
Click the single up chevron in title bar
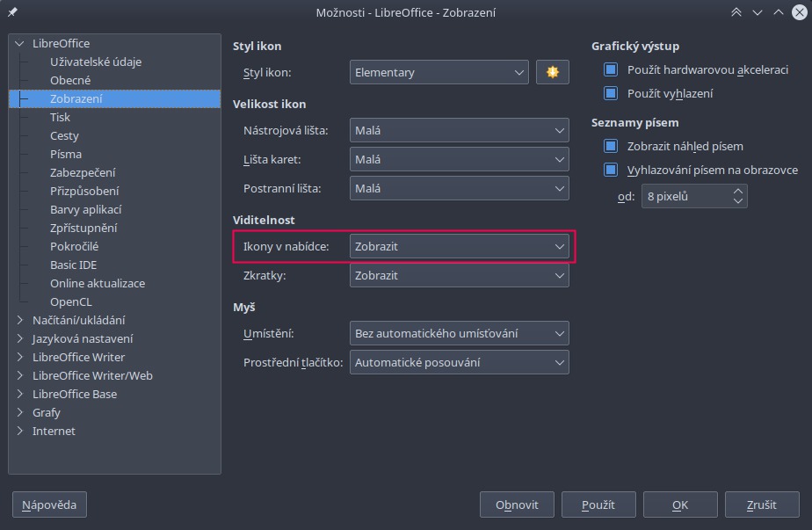(779, 12)
